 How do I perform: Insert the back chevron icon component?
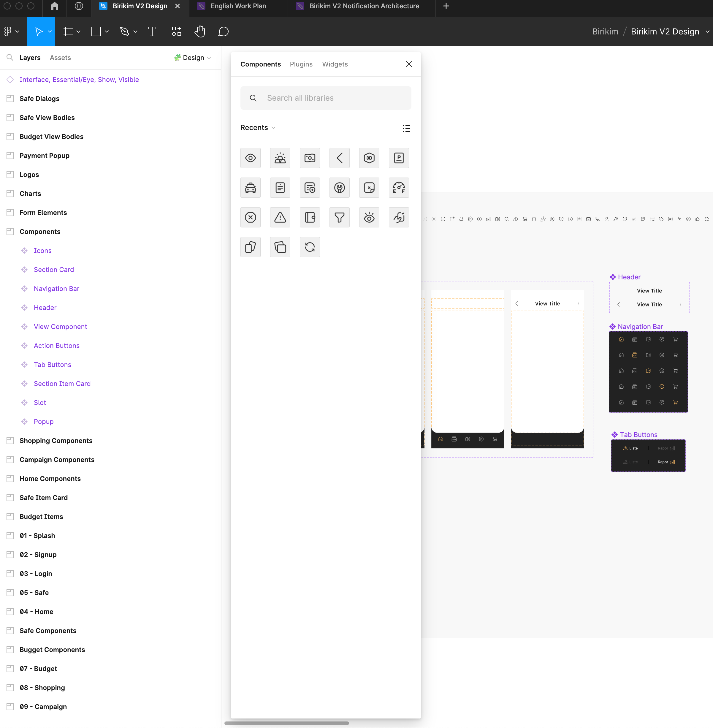tap(339, 158)
